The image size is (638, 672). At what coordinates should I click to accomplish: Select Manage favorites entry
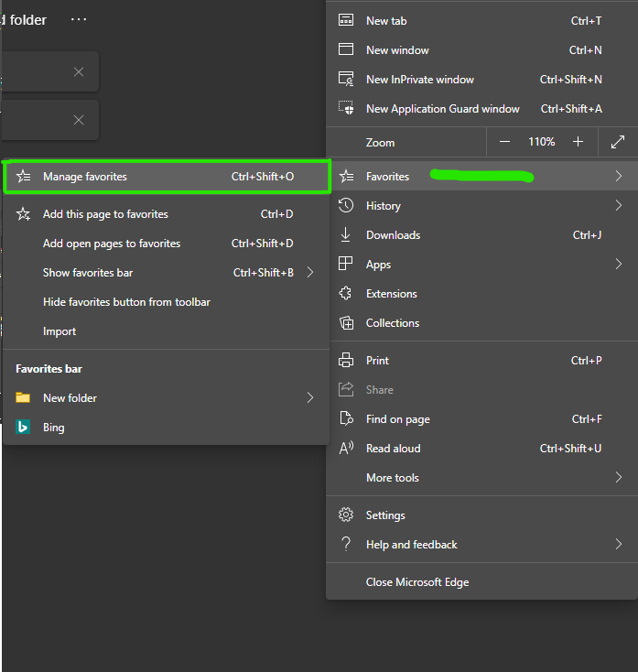tap(167, 177)
